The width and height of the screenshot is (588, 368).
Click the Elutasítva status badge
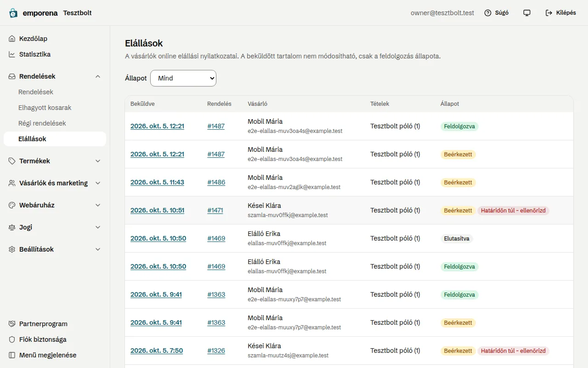coord(457,239)
